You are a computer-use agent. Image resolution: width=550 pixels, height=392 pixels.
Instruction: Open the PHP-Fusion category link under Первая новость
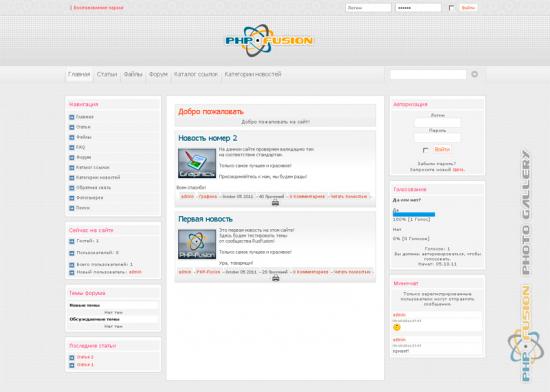(208, 272)
